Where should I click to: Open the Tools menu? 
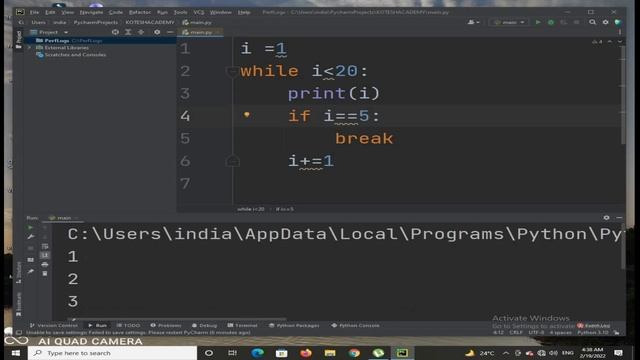pos(180,12)
